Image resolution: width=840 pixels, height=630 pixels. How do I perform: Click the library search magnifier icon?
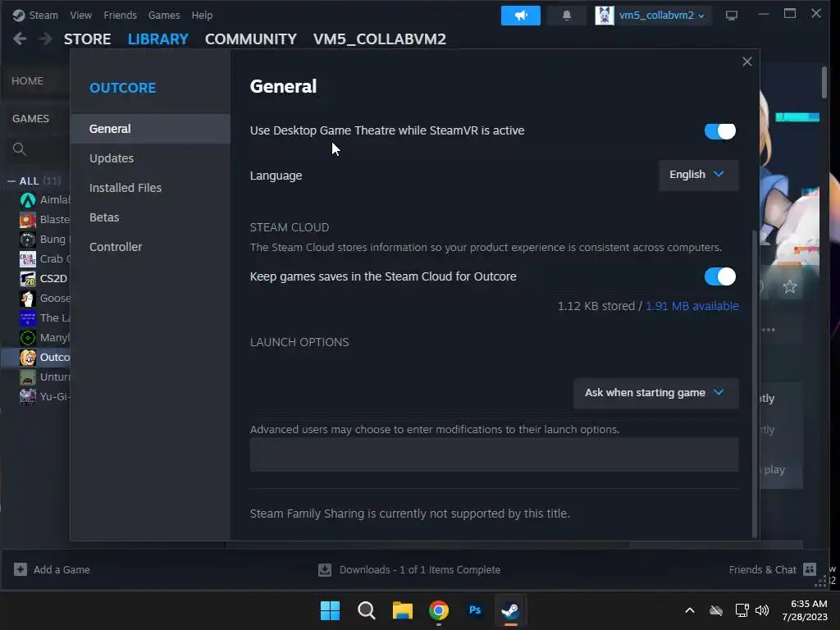coord(20,149)
